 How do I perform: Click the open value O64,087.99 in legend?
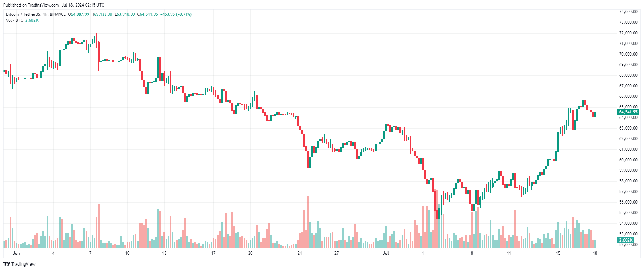(79, 14)
